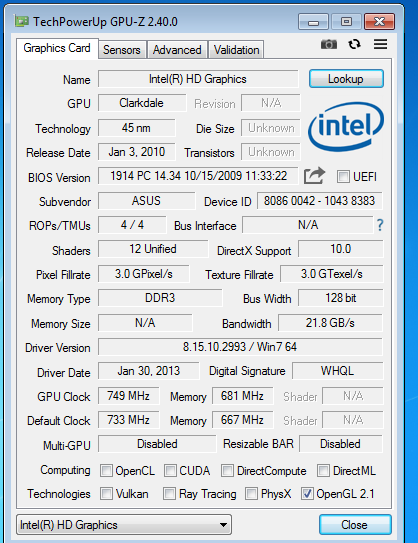The image size is (418, 543).
Task: Toggle the Ray Tracing checkbox
Action: pos(169,493)
